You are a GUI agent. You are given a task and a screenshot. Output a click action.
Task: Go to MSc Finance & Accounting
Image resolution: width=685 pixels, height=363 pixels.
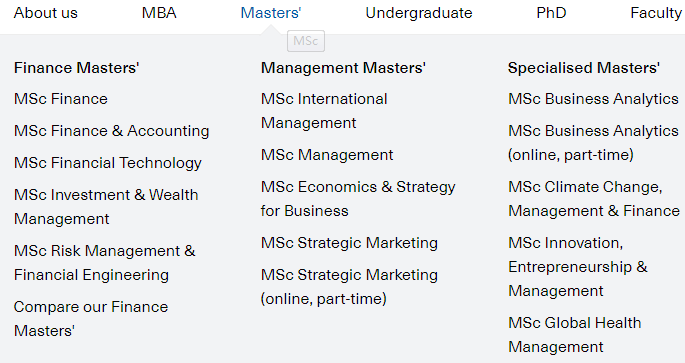point(111,131)
